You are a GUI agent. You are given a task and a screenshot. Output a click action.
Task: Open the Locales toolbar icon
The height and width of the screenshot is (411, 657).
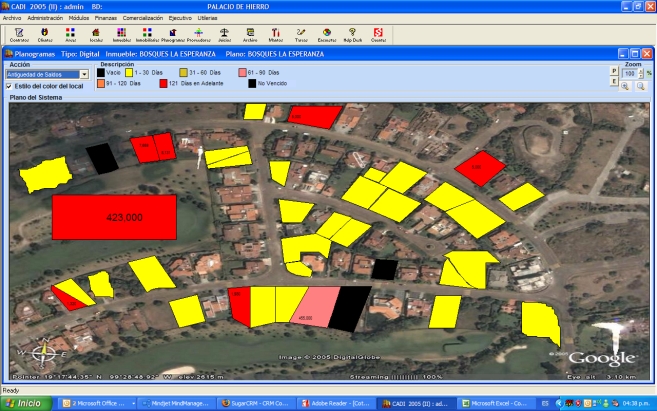pyautogui.click(x=96, y=34)
